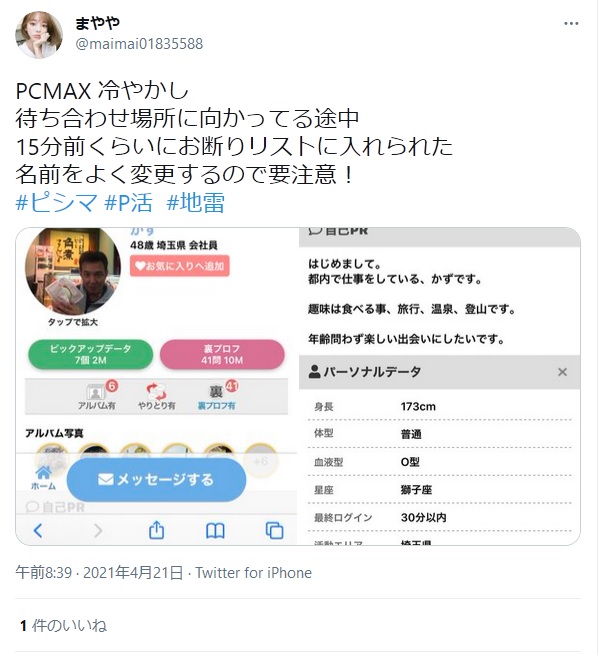Open the @maimai01835588 handle
The height and width of the screenshot is (655, 612).
pyautogui.click(x=139, y=43)
